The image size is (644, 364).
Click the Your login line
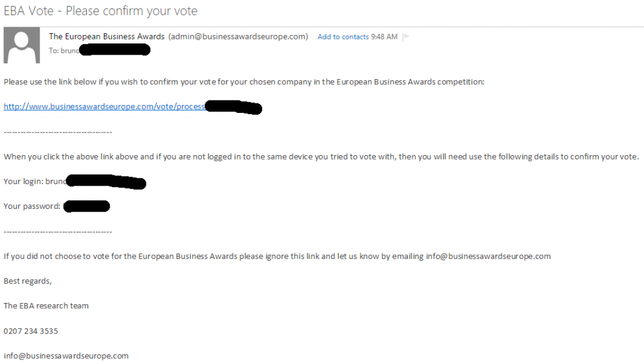pyautogui.click(x=35, y=182)
